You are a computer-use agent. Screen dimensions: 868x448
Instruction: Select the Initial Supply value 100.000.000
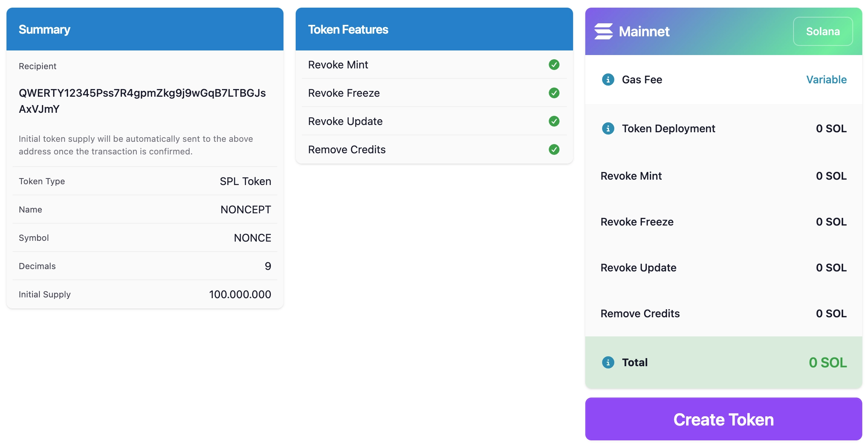tap(240, 294)
